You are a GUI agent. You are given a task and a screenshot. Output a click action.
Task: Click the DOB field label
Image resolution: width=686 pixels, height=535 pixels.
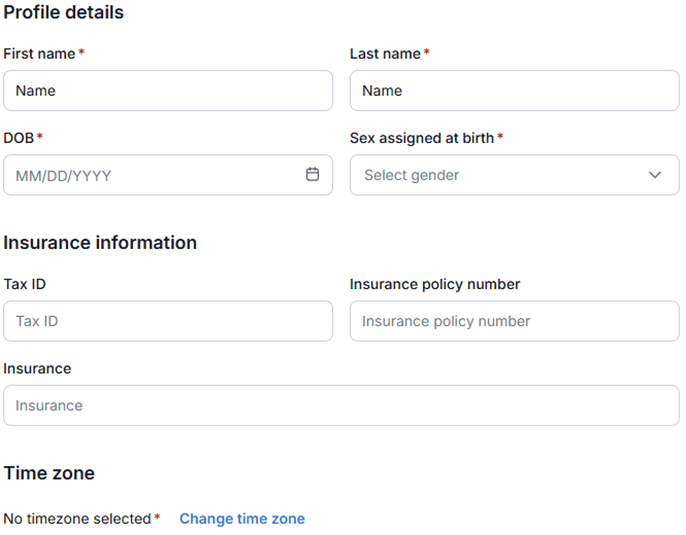point(19,138)
